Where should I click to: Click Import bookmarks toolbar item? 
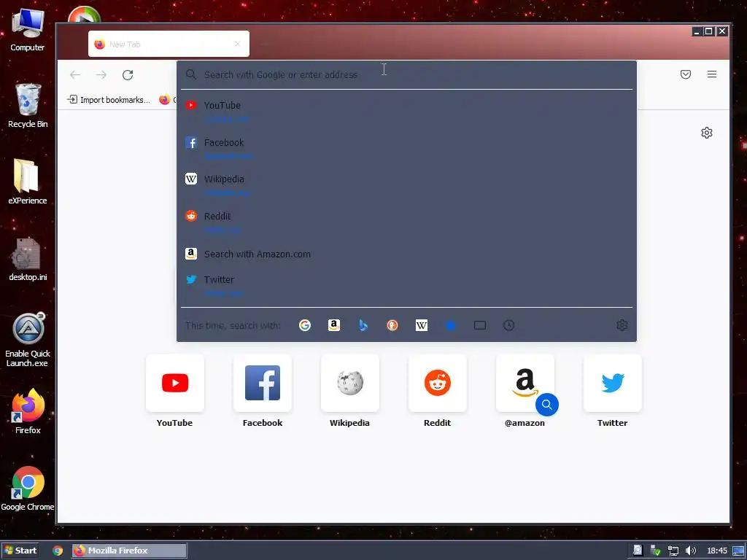109,99
